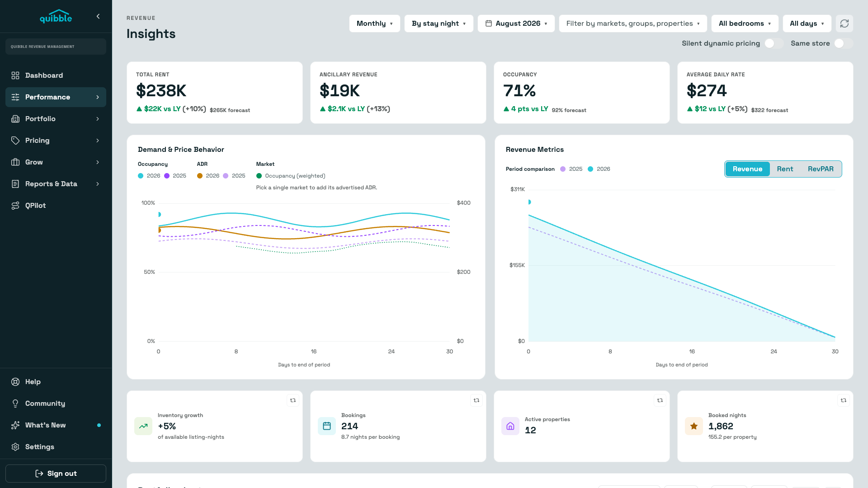The height and width of the screenshot is (488, 868).
Task: Swap the Booked nights card metric
Action: pyautogui.click(x=844, y=400)
